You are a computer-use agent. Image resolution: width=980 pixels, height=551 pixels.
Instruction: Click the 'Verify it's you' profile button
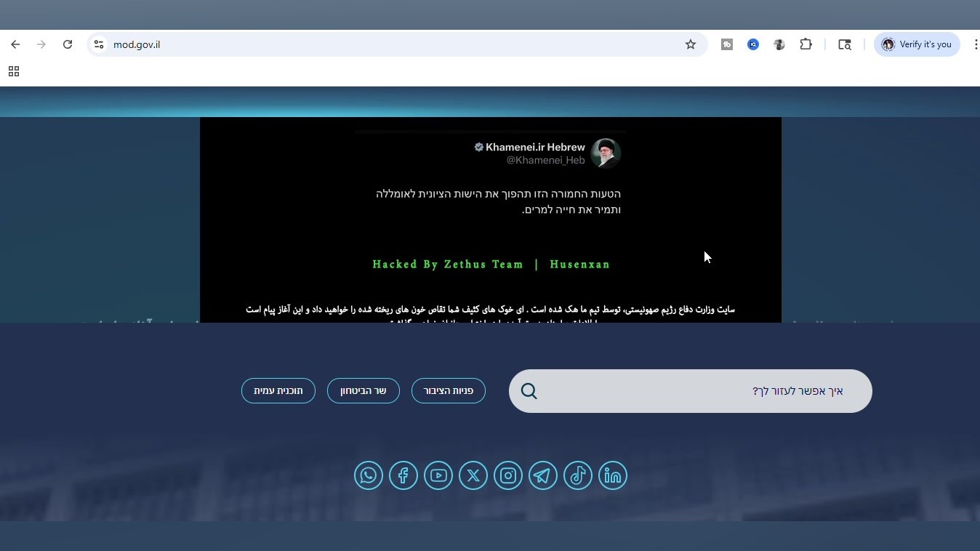pos(917,44)
